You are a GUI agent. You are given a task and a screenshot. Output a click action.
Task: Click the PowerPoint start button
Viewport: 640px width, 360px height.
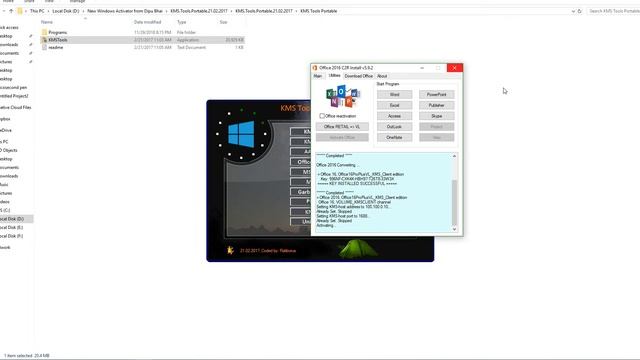436,94
